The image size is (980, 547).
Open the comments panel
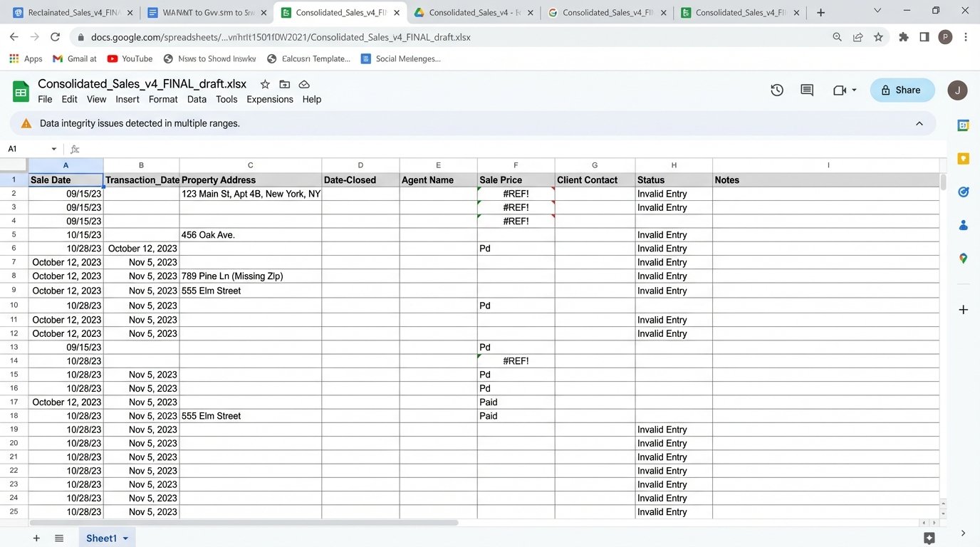[x=806, y=90]
